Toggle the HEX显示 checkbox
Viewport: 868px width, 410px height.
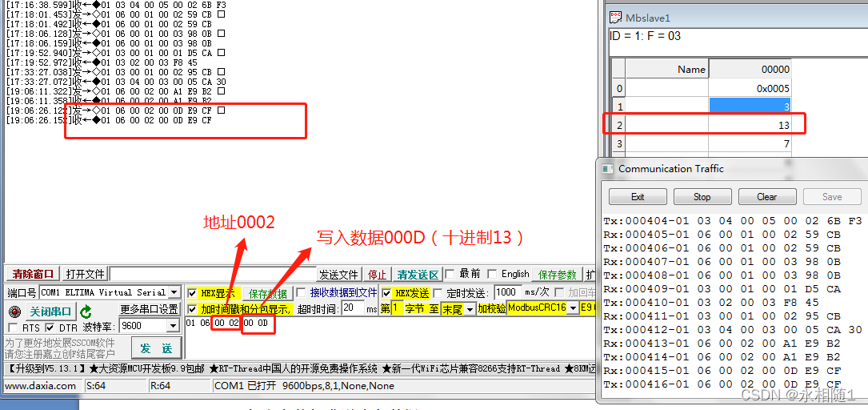click(x=192, y=292)
